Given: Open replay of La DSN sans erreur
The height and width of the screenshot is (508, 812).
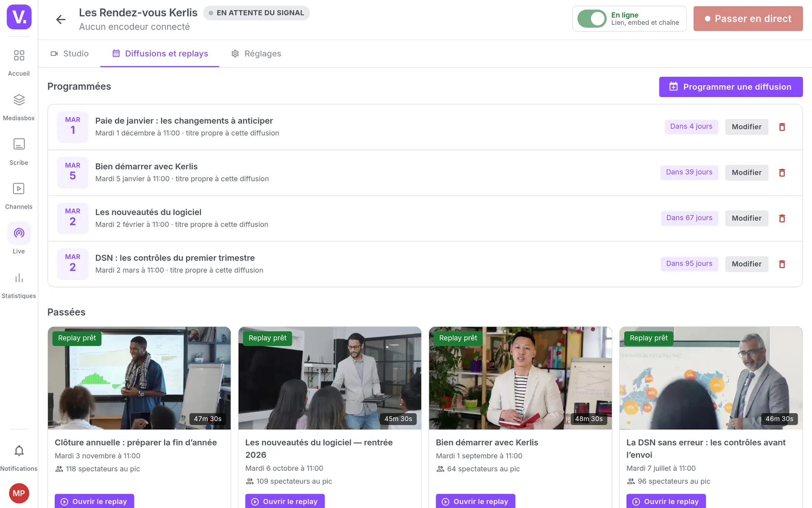Looking at the screenshot, I should 666,501.
